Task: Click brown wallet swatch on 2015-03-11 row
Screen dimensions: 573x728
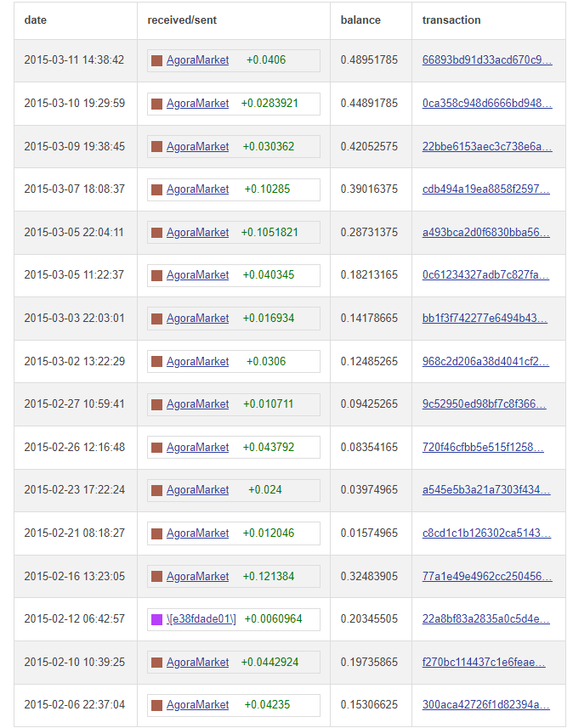Action: (157, 60)
